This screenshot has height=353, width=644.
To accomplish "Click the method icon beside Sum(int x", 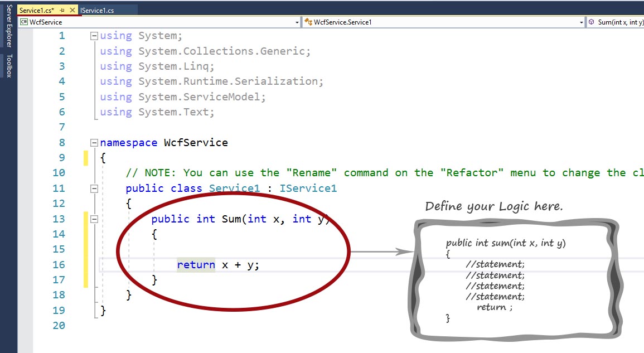I will coord(592,22).
